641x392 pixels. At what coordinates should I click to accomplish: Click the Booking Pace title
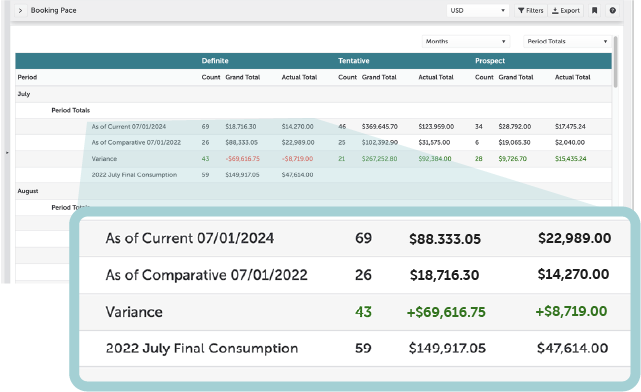(x=54, y=11)
